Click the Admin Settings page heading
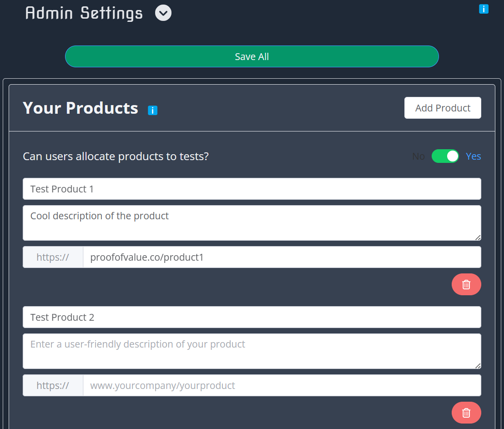Image resolution: width=504 pixels, height=429 pixels. click(x=83, y=13)
